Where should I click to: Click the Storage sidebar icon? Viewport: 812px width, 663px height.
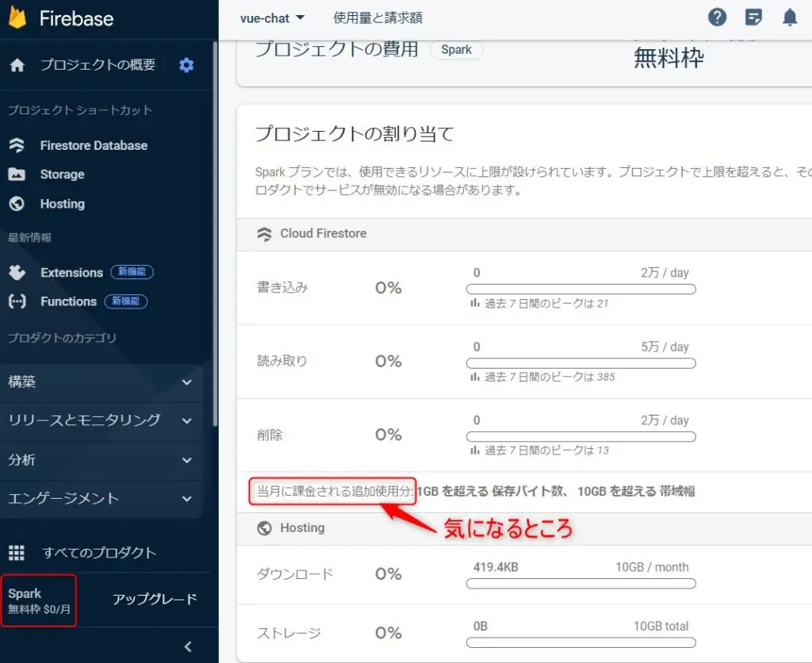click(17, 174)
